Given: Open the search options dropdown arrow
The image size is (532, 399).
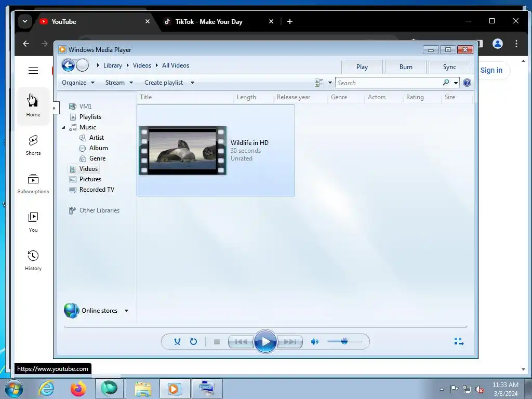Looking at the screenshot, I should pos(456,83).
